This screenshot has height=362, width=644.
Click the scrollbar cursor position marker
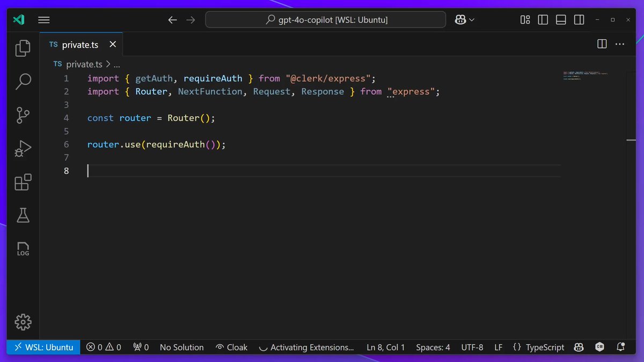631,141
